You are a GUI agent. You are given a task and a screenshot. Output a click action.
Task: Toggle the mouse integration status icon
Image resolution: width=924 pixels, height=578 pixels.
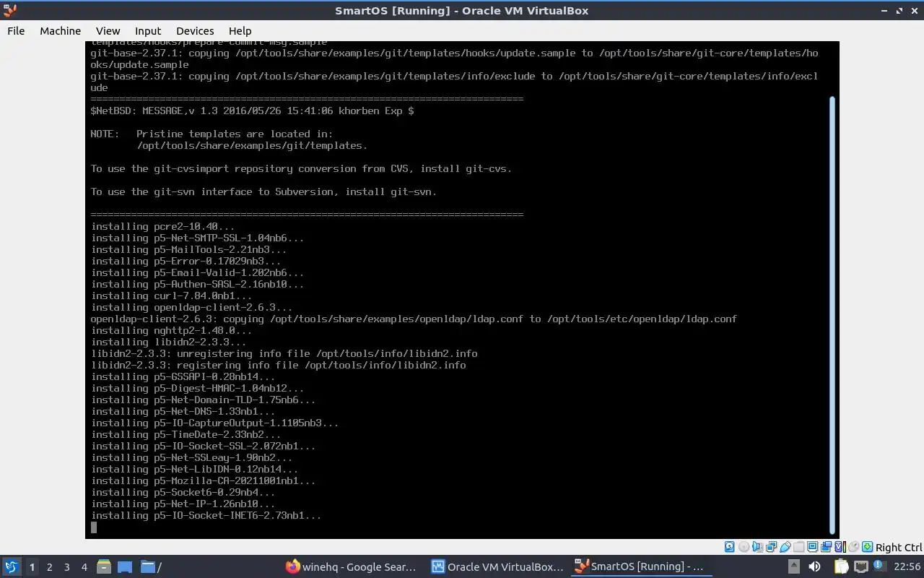[x=854, y=547]
